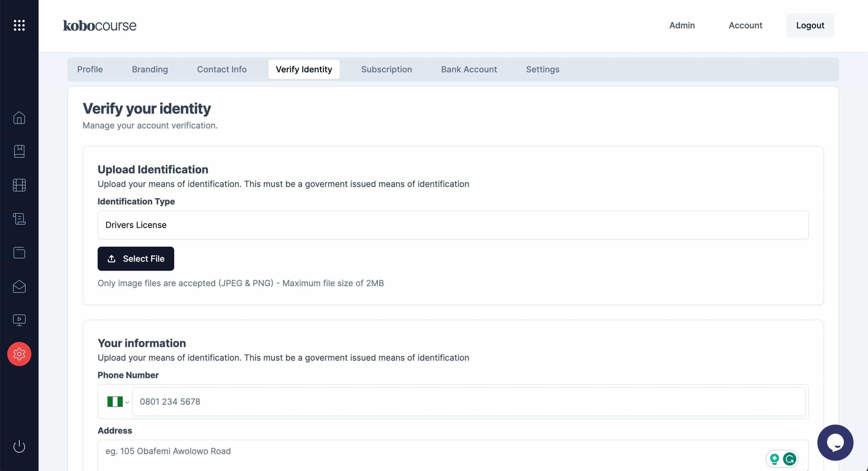Viewport: 868px width, 471px height.
Task: Focus the Address text area
Action: point(453,455)
